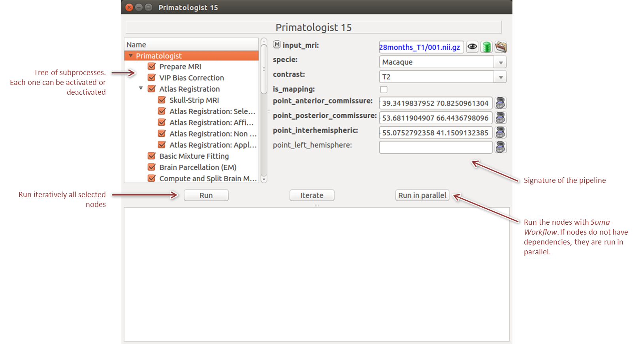Click the Run in parallel button
Screen dimensions: 644x344
(422, 195)
